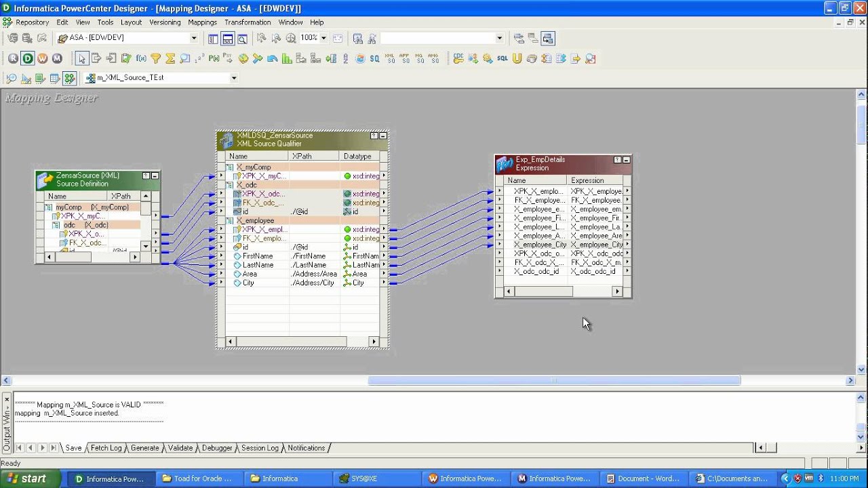Screen dimensions: 868x488
Task: Switch to Document - Word taskbar item
Action: 644,479
